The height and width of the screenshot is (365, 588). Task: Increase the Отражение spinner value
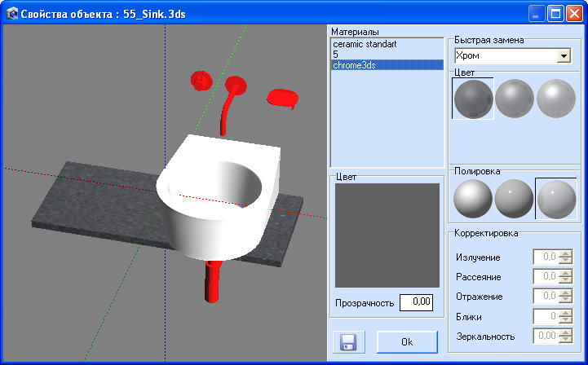point(565,293)
